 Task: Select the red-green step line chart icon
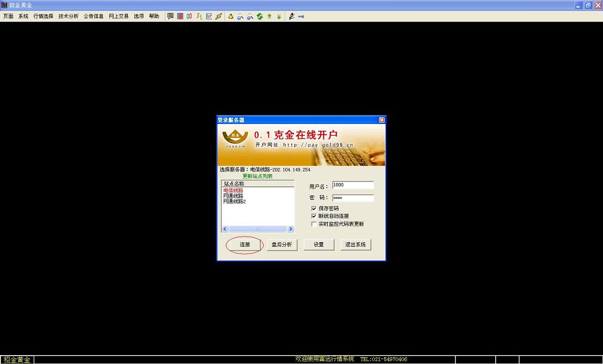pos(199,16)
